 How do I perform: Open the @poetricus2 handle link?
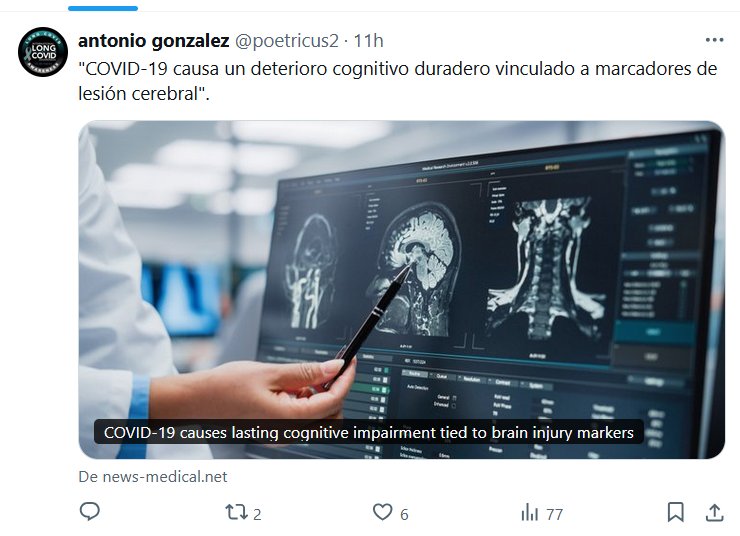287,41
